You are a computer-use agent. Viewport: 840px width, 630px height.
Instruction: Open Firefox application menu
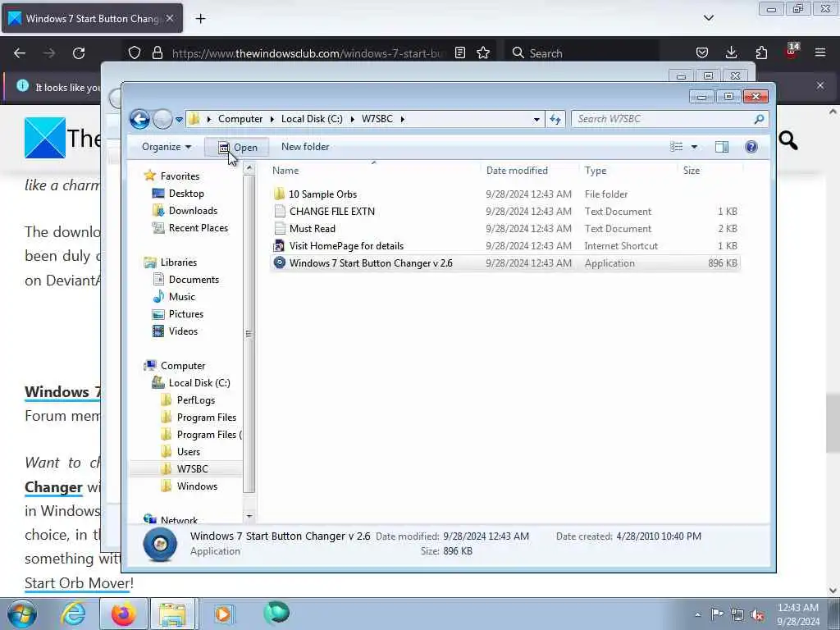(x=820, y=52)
